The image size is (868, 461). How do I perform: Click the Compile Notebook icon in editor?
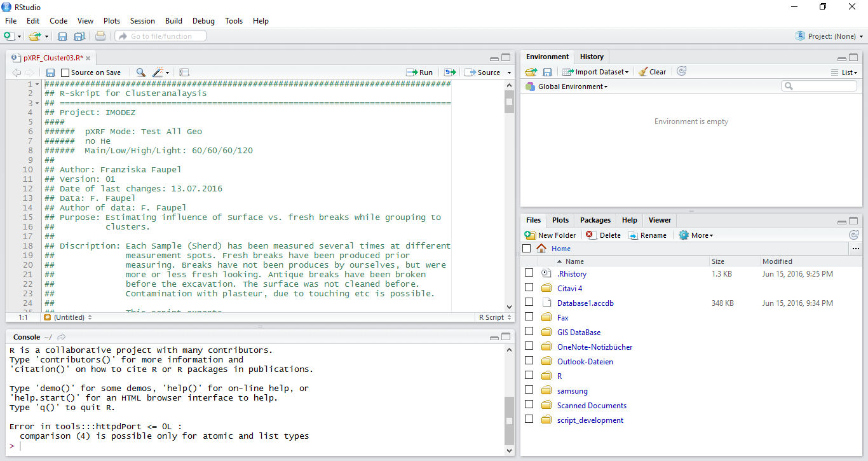(x=184, y=72)
